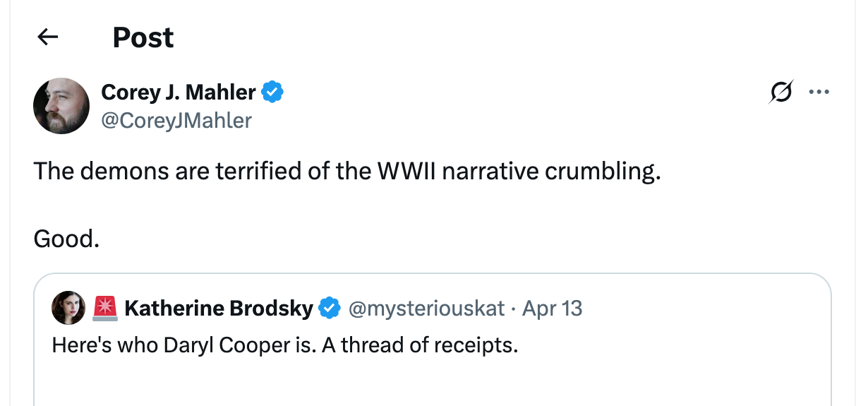
Task: Click the post text about WWII narrative
Action: click(346, 172)
